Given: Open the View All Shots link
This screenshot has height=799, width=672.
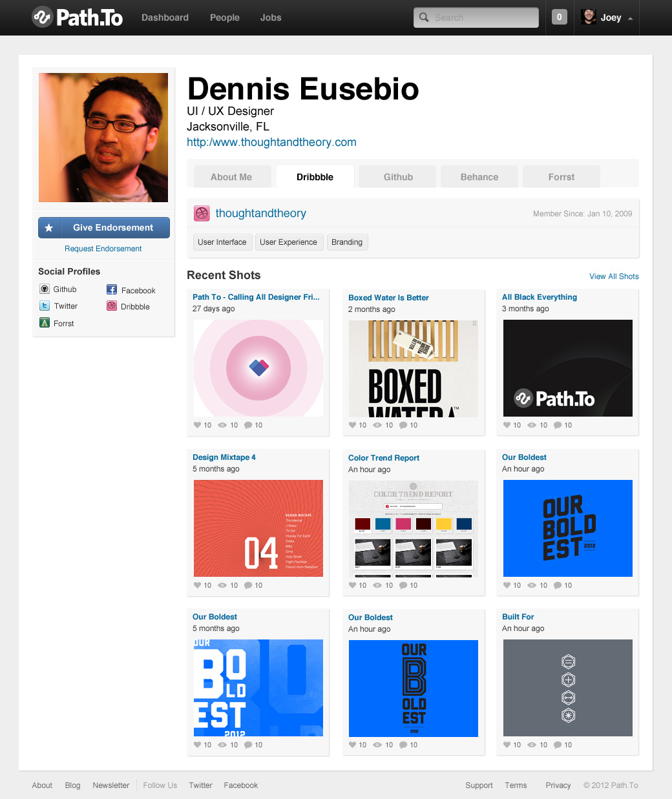Looking at the screenshot, I should pyautogui.click(x=614, y=276).
